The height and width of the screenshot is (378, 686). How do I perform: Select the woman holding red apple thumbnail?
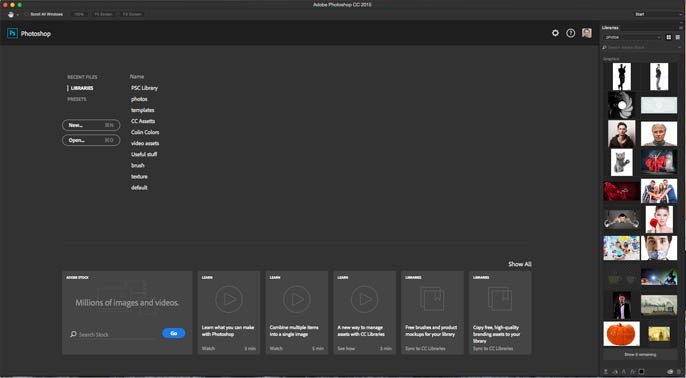659,220
